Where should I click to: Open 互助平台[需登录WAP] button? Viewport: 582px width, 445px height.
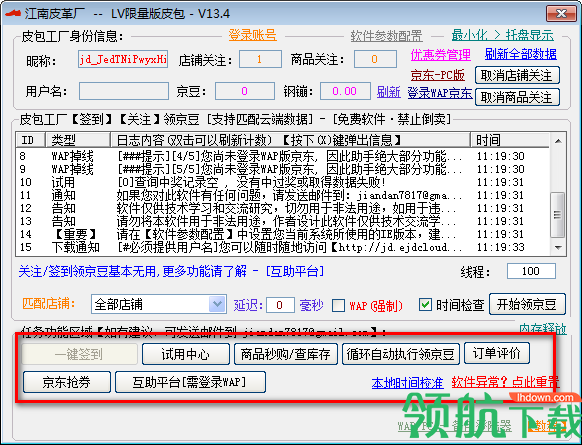(x=190, y=382)
